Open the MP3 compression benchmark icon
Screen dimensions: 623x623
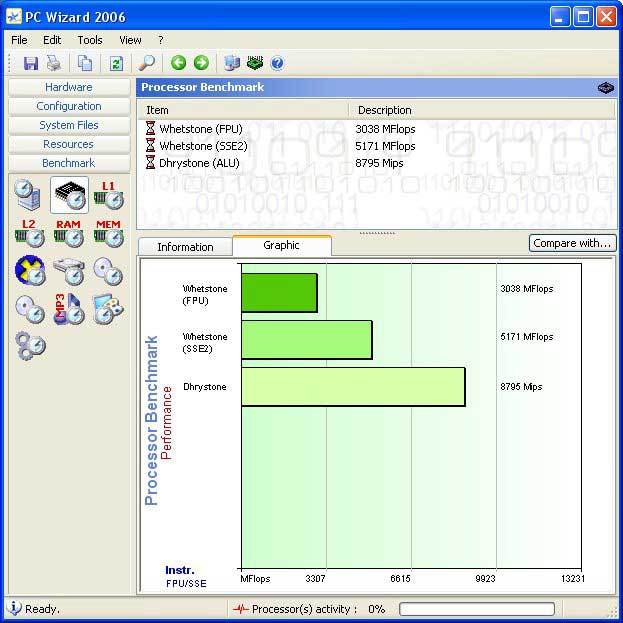click(68, 309)
